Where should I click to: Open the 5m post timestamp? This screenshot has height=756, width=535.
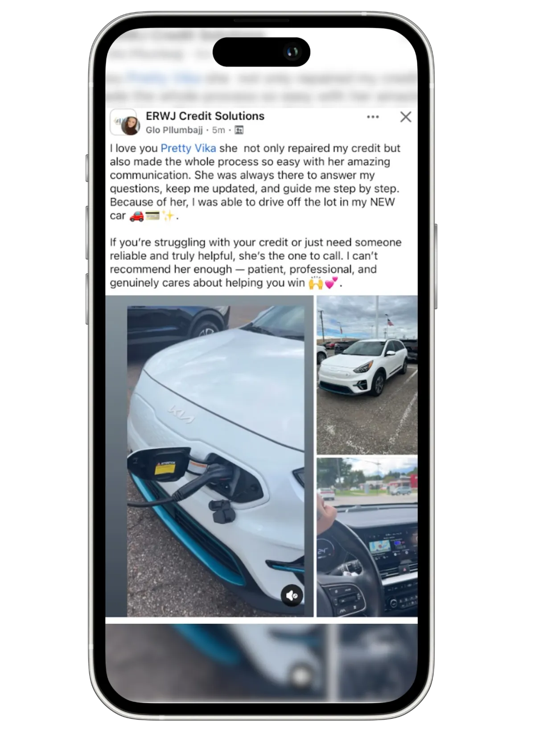pos(218,130)
